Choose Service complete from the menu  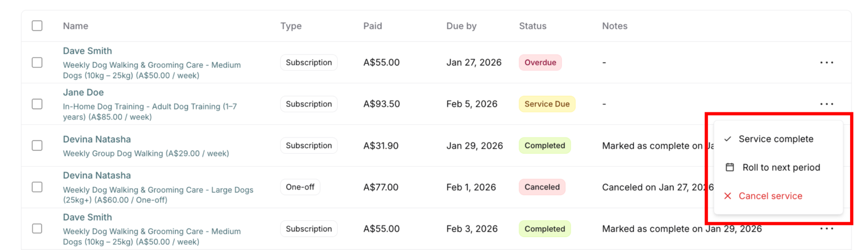[x=776, y=139]
